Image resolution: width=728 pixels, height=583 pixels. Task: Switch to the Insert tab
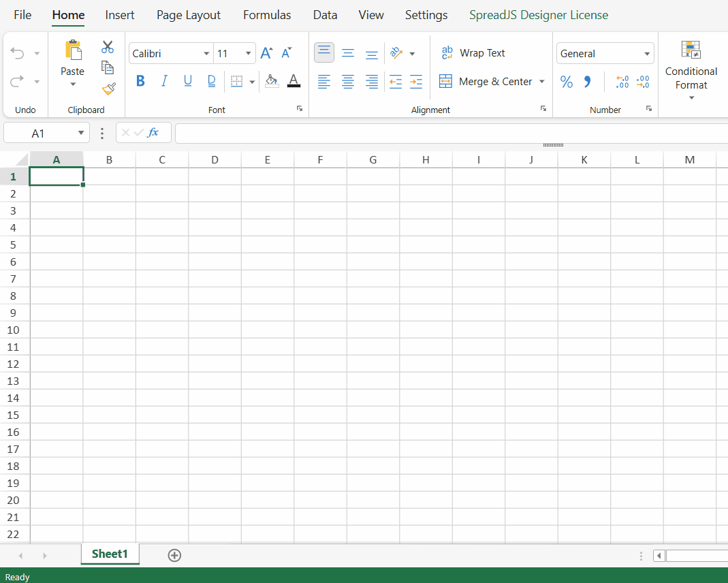(119, 15)
